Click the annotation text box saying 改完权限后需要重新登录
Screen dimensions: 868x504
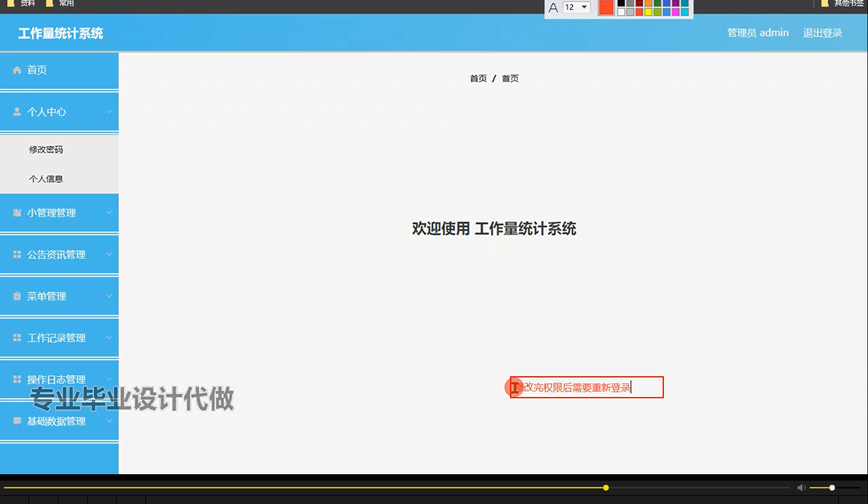click(586, 387)
